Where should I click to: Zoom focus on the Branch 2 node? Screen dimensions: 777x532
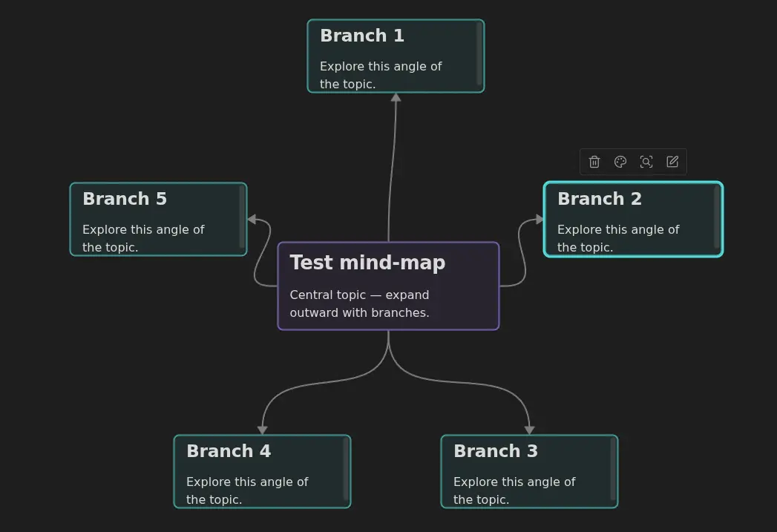pos(646,162)
